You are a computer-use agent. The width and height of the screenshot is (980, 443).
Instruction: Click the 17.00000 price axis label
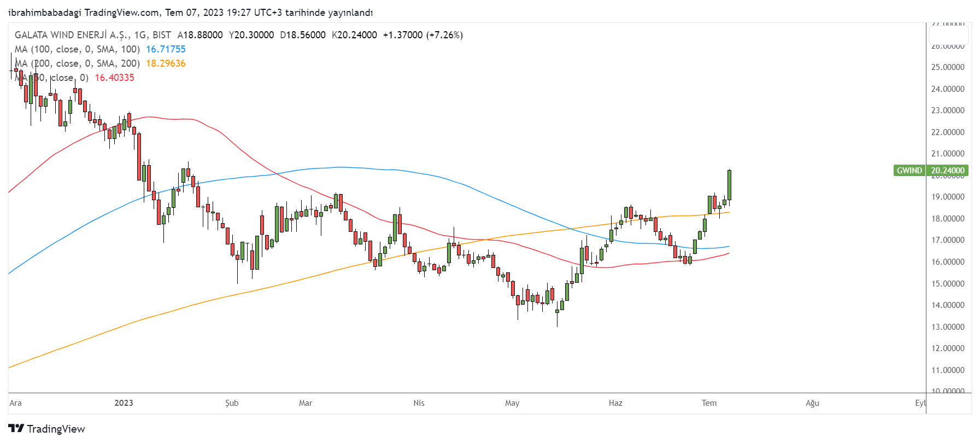pos(948,240)
